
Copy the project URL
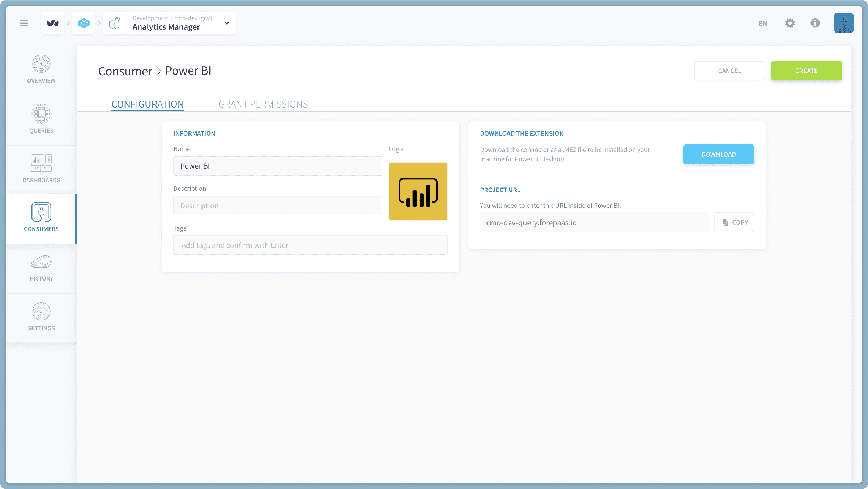[x=735, y=223]
